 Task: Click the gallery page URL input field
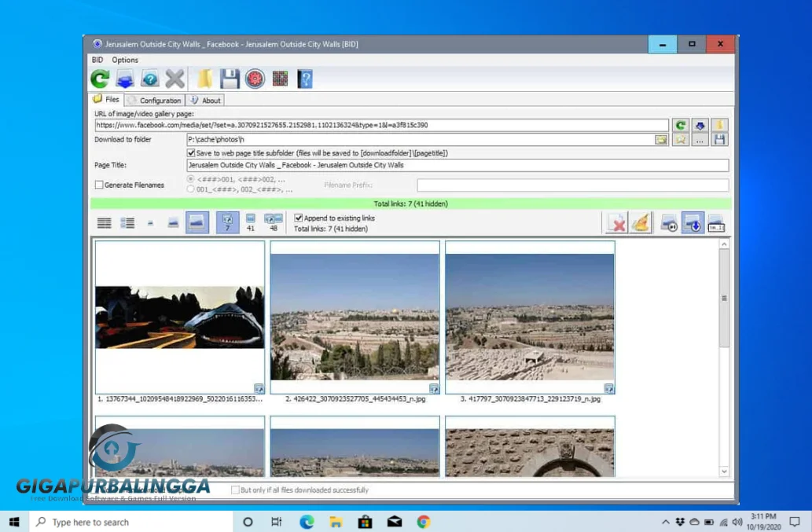click(382, 125)
